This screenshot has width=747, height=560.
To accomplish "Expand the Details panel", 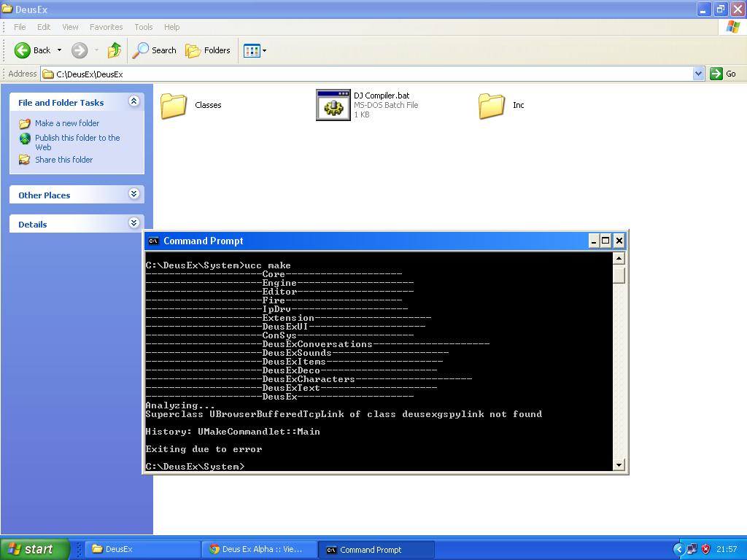I will pos(134,223).
